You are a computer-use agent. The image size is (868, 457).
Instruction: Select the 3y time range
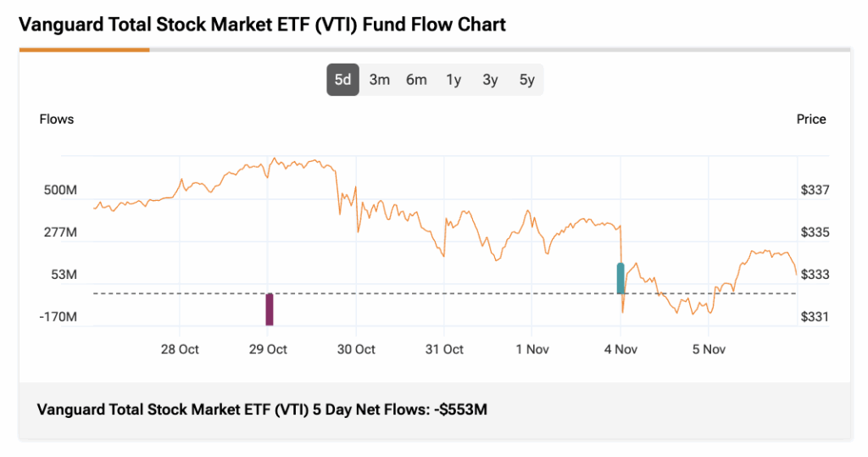tap(490, 81)
